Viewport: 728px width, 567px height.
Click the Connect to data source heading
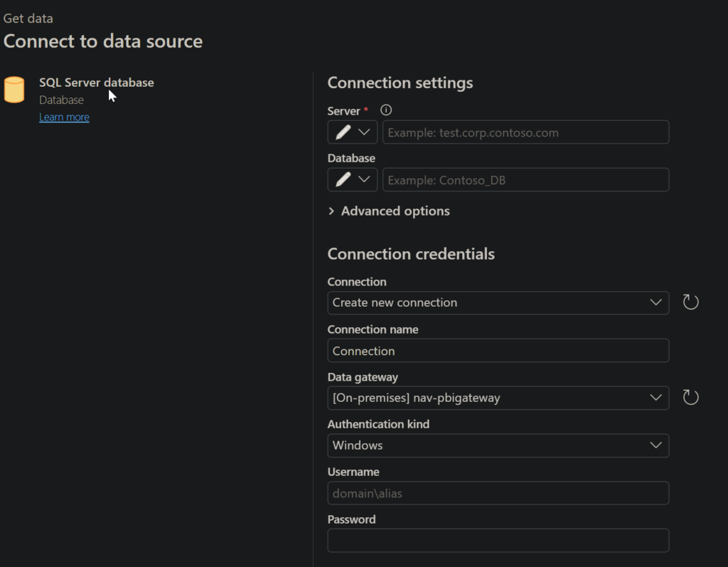tap(103, 41)
